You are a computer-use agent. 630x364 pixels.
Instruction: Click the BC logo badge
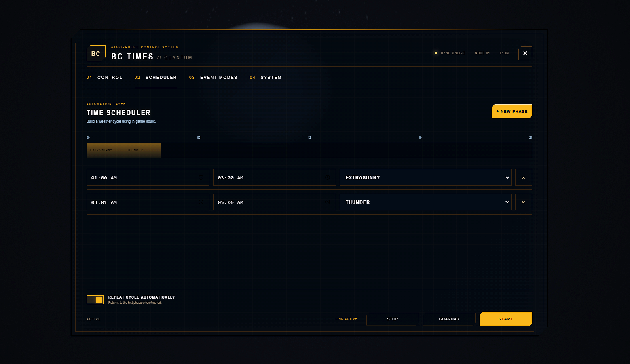tap(96, 53)
